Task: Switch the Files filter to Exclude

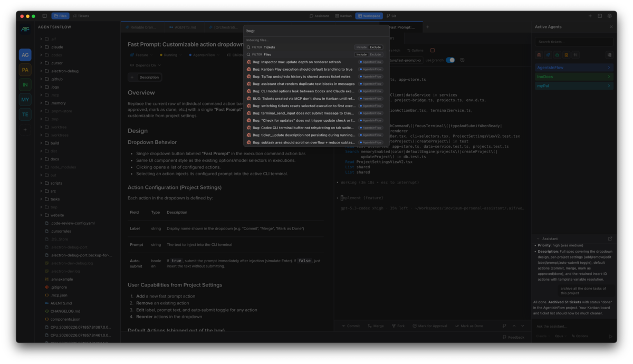Action: pos(375,54)
